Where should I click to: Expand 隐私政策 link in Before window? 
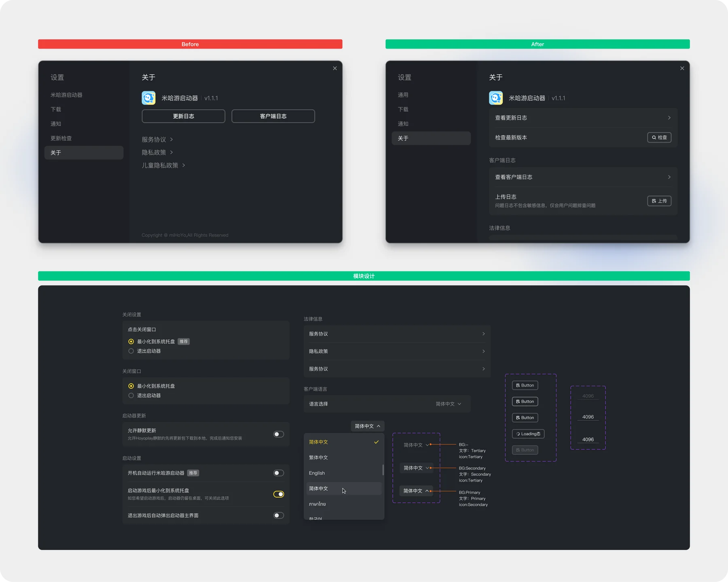[157, 152]
